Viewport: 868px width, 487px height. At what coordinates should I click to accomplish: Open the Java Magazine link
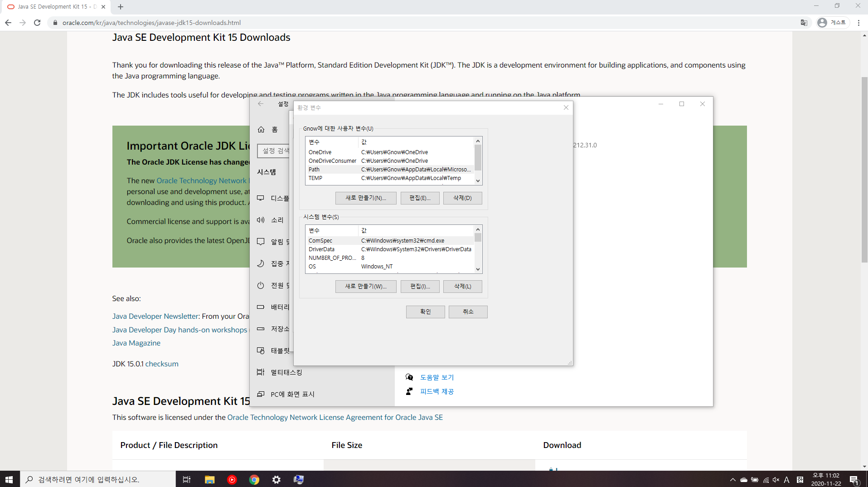[136, 343]
